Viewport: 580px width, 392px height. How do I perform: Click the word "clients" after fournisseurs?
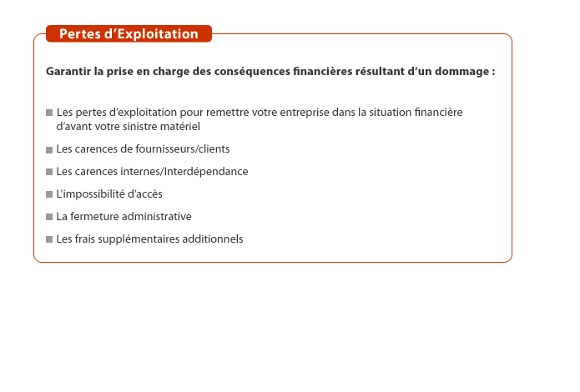213,149
